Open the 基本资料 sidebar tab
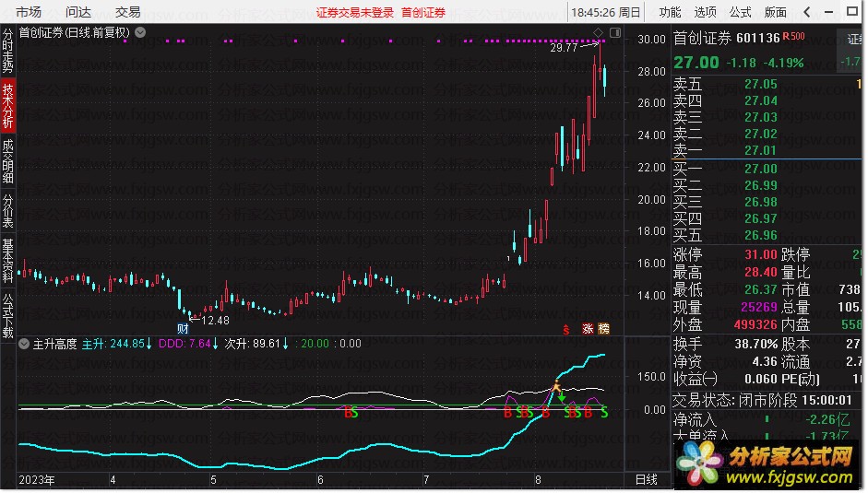The width and height of the screenshot is (868, 493). [7, 261]
